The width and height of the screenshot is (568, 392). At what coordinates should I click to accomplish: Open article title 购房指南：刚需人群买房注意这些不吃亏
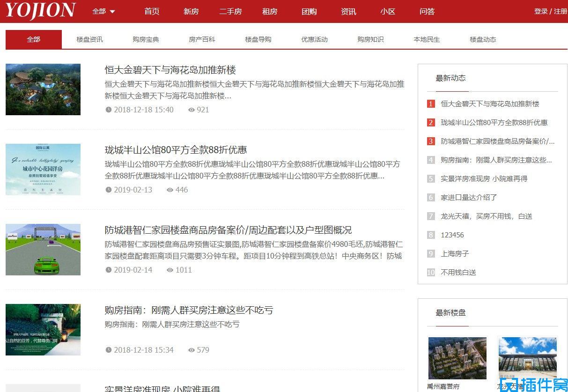189,311
